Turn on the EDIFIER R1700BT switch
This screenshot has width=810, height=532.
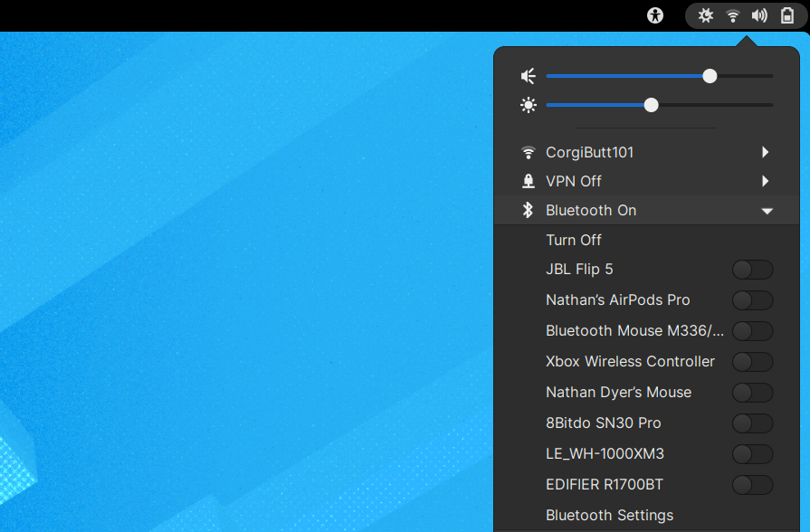tap(753, 485)
